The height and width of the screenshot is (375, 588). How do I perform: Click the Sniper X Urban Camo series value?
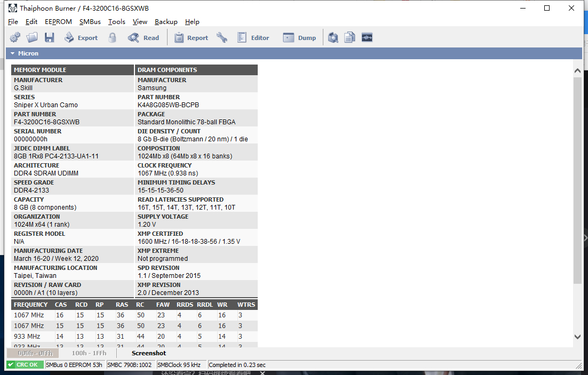(46, 105)
